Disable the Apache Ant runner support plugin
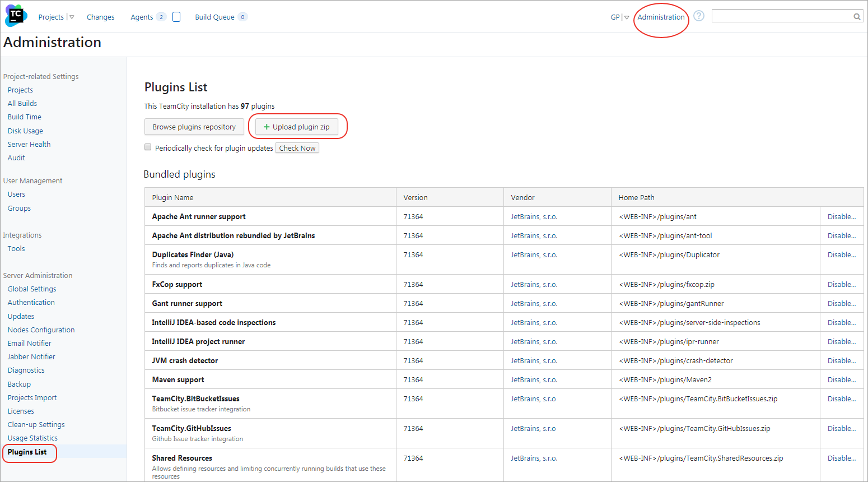This screenshot has height=482, width=868. (x=842, y=217)
